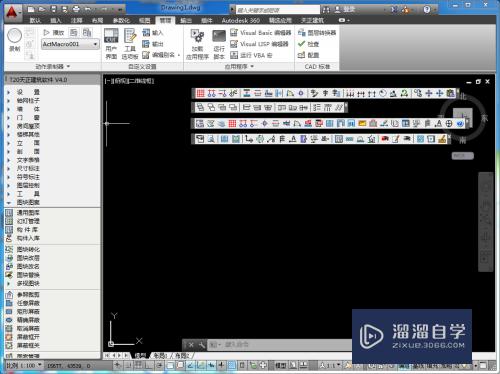Expand the 尺寸标注 (Dimension) menu item
The image size is (500, 374).
point(28,168)
